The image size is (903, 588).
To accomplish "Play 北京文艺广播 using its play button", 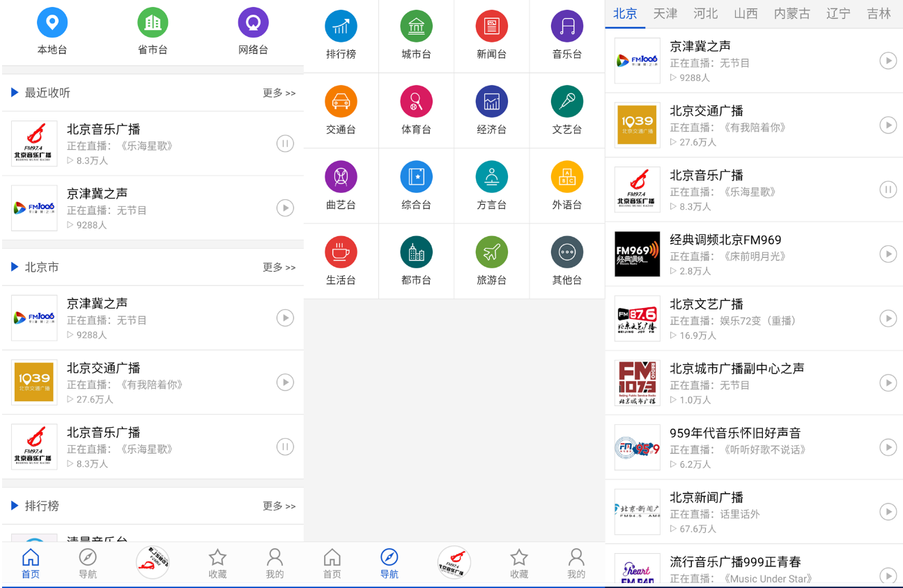I will pyautogui.click(x=887, y=318).
